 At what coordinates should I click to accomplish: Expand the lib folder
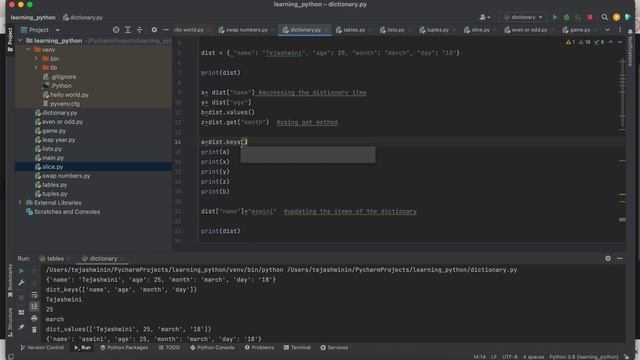36,67
